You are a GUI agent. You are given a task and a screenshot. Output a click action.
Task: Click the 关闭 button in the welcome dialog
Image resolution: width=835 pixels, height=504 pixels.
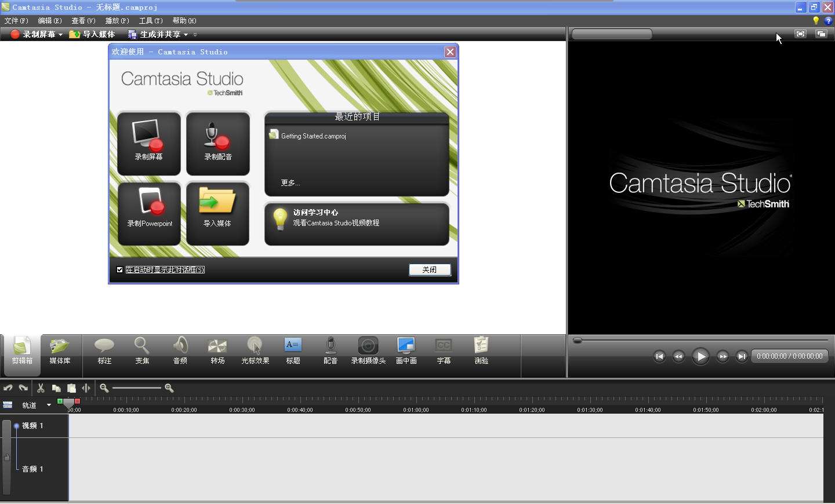pyautogui.click(x=430, y=270)
